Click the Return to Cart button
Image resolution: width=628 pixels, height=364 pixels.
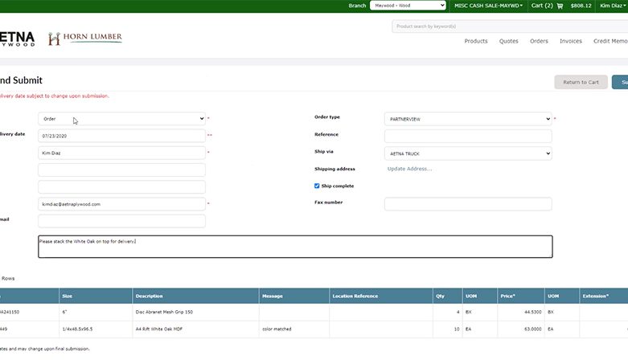tap(581, 82)
